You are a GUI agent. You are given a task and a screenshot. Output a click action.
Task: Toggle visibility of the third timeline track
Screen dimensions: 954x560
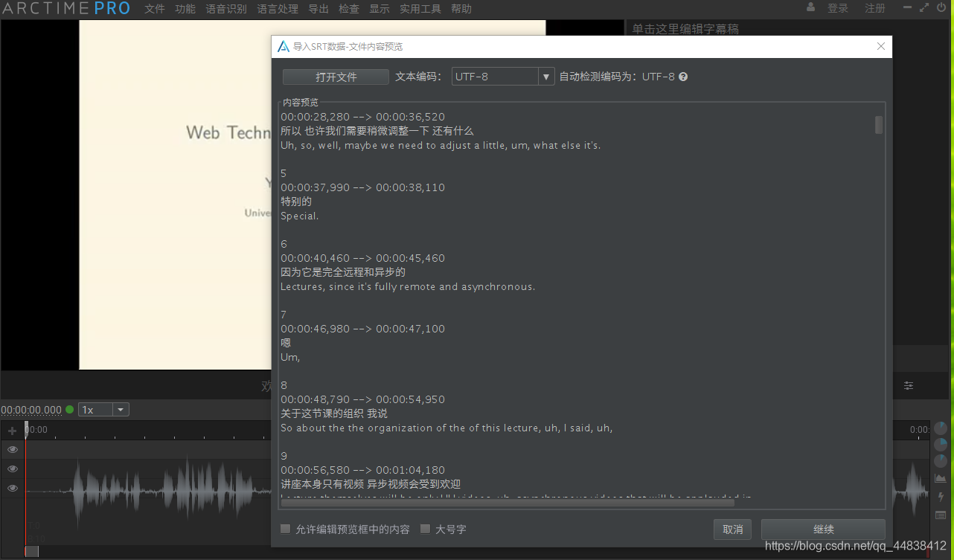(13, 489)
